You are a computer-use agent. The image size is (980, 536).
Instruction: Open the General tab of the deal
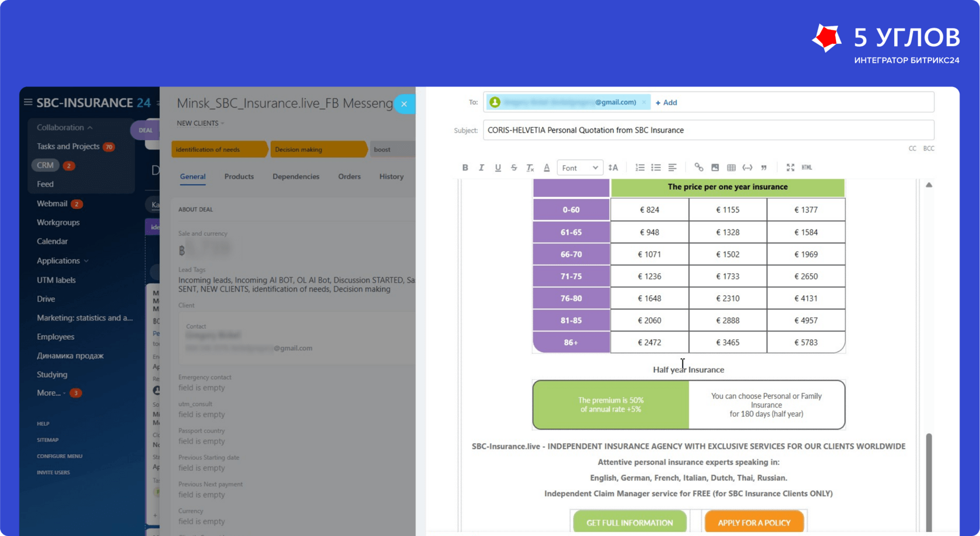(192, 176)
